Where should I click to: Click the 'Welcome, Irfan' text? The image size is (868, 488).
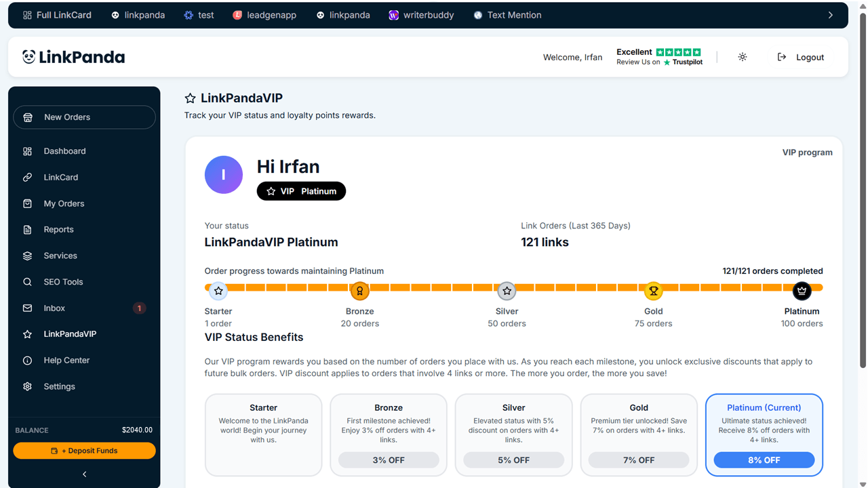[x=572, y=57]
